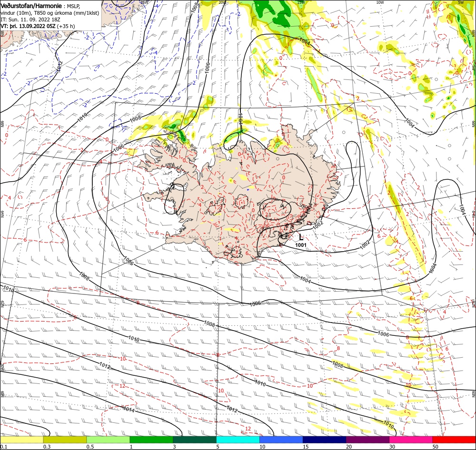This screenshot has width=476, height=450.
Task: Click the olive 0.3 mm legend swatch
Action: tap(65, 440)
